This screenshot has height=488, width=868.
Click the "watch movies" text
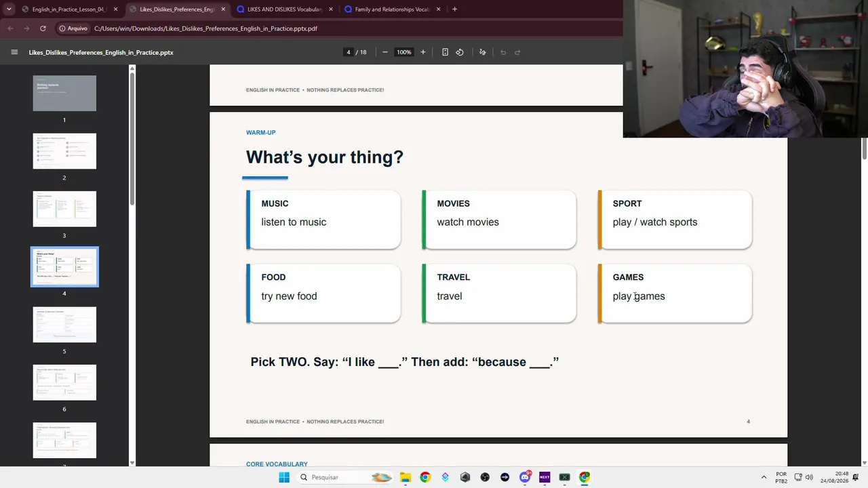[x=468, y=222]
